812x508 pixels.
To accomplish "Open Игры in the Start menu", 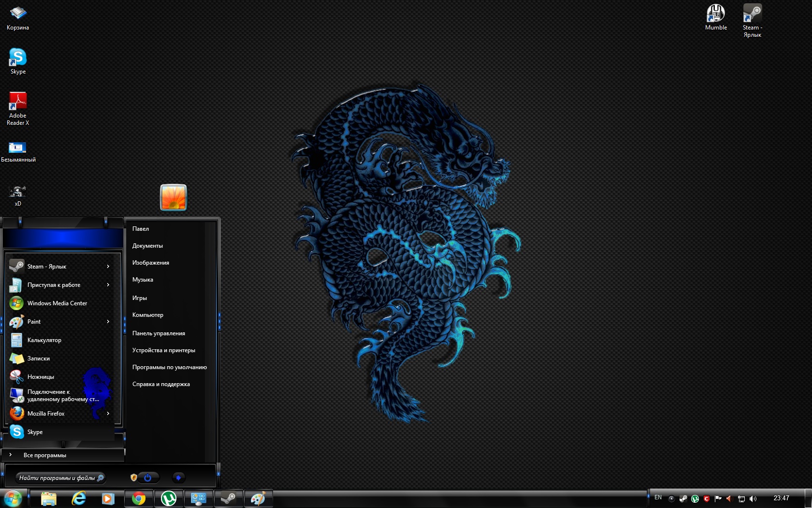I will 140,298.
